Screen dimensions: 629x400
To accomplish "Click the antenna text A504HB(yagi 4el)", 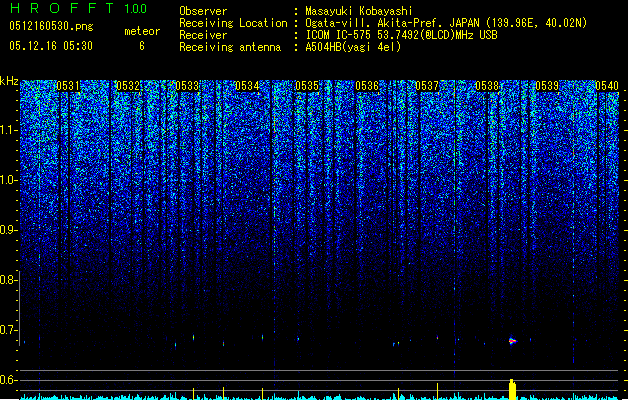I will 353,47.
